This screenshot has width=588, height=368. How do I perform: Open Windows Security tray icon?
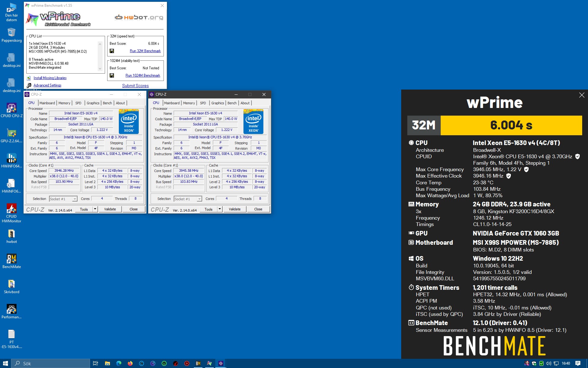[534, 363]
